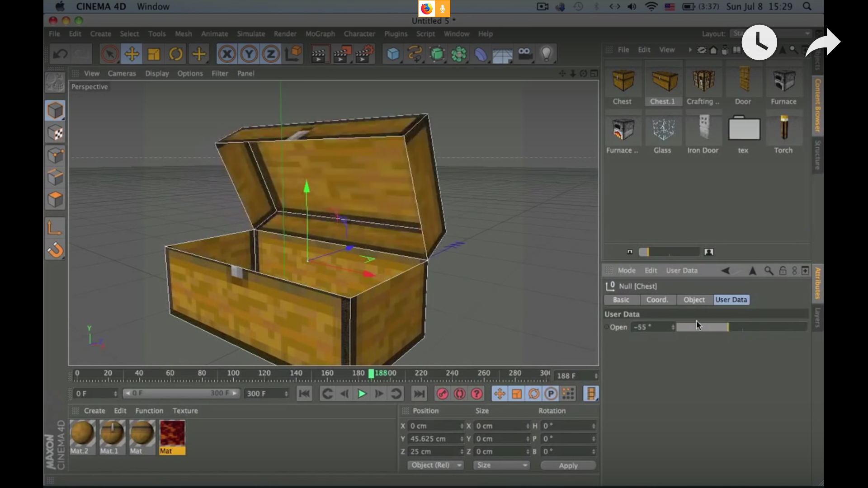Click timeline frame marker at 188
868x488 pixels.
click(x=371, y=373)
